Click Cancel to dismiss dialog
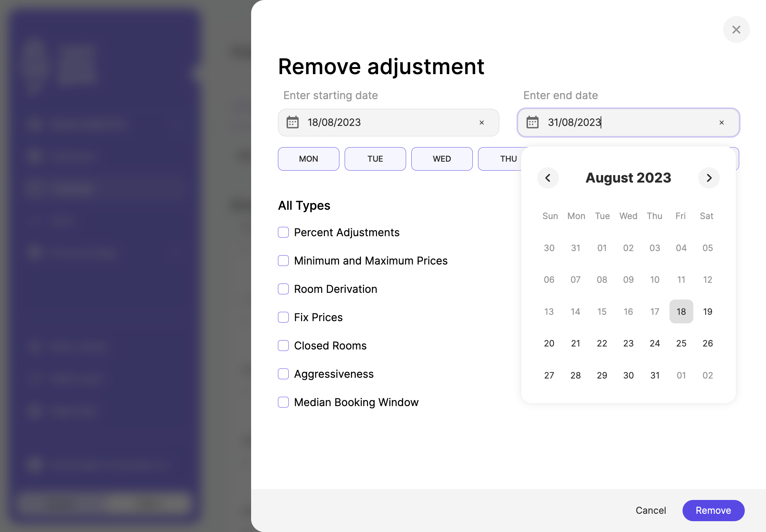The height and width of the screenshot is (532, 766). click(651, 510)
